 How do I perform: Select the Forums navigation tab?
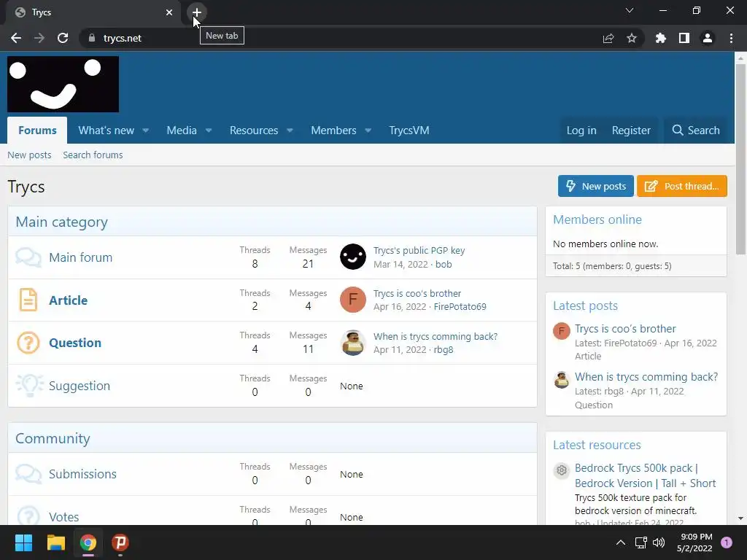[x=37, y=130]
